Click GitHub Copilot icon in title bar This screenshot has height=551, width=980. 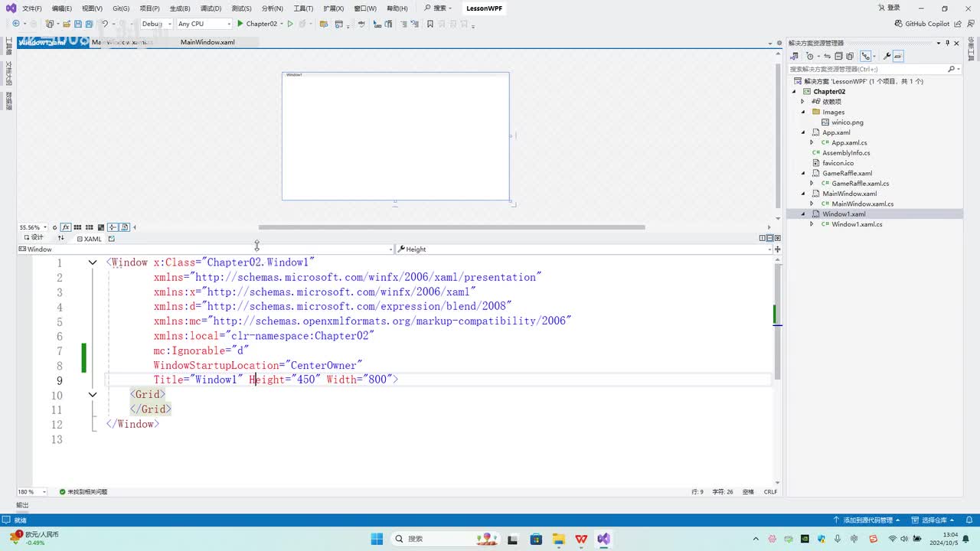pyautogui.click(x=900, y=24)
